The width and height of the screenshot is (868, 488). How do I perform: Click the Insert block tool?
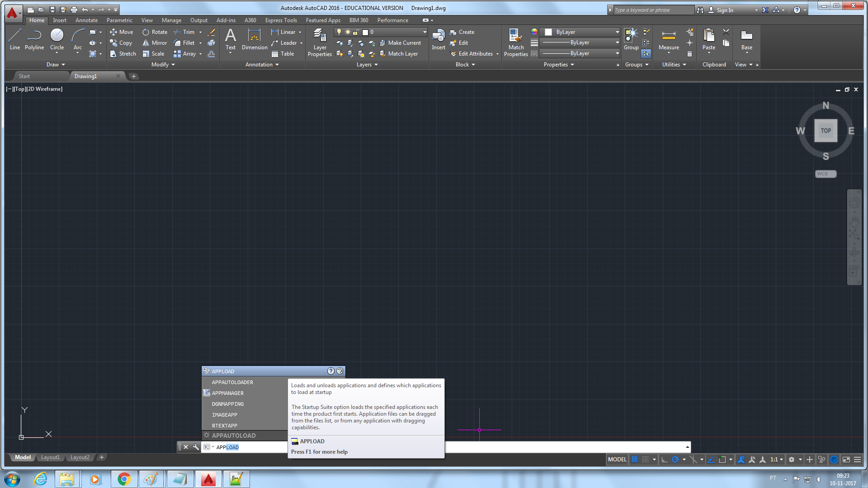(439, 39)
